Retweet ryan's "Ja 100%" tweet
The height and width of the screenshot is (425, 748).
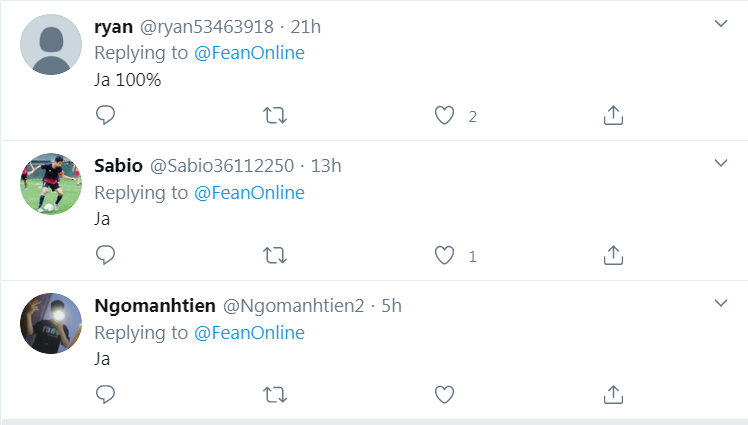[274, 116]
